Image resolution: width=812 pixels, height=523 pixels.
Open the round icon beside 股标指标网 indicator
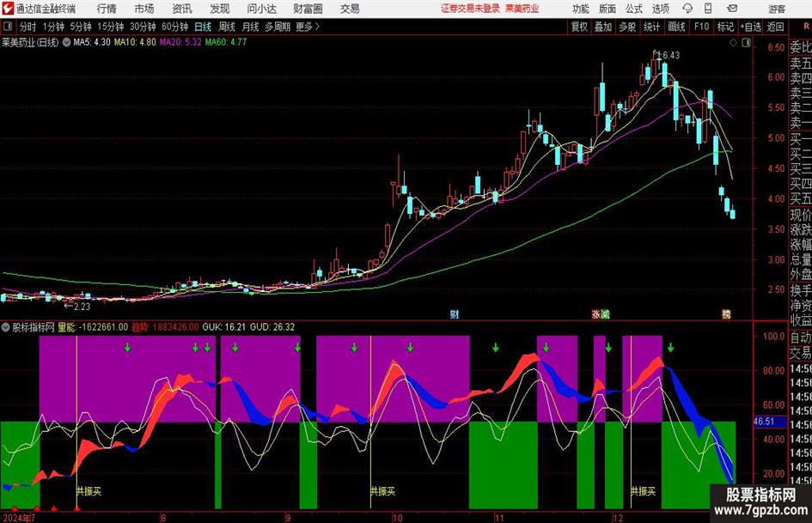point(6,327)
